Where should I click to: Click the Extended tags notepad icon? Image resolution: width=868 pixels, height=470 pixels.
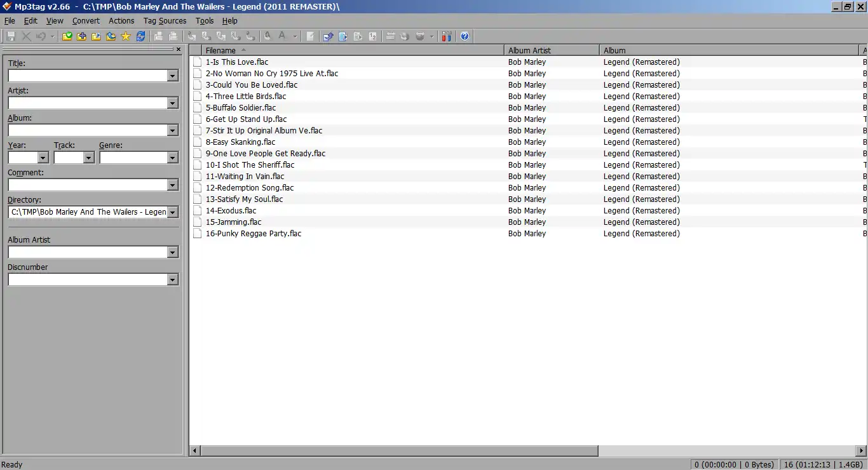[310, 36]
